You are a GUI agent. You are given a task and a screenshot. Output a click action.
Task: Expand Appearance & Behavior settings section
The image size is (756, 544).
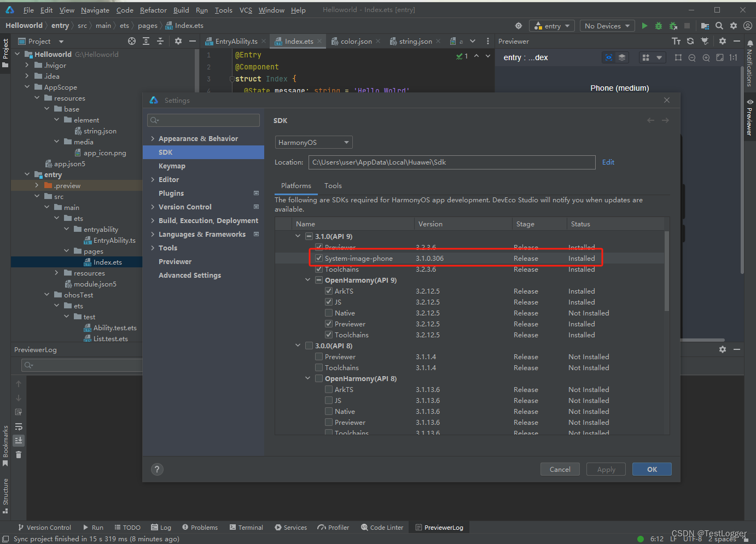click(153, 139)
